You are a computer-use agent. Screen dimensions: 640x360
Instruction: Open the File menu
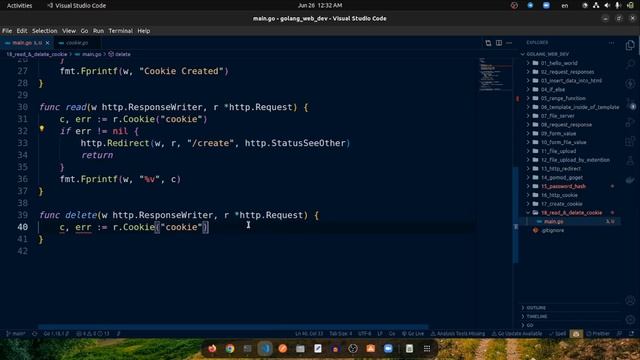tap(7, 31)
